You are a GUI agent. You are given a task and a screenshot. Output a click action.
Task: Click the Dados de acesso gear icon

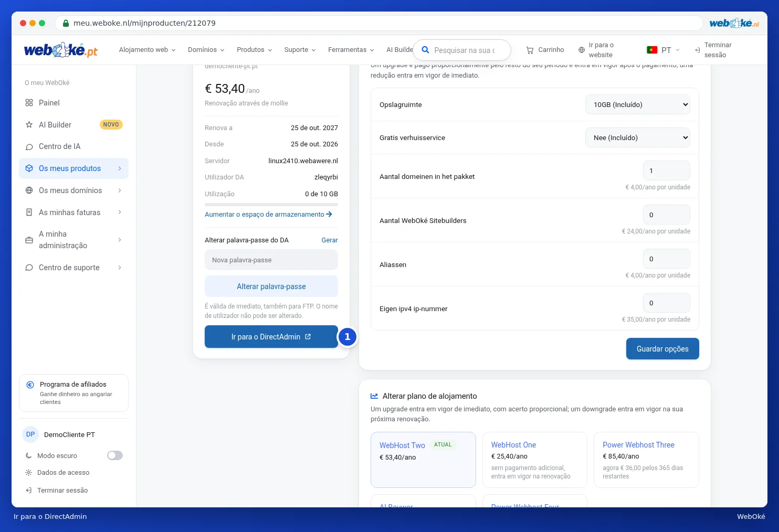click(x=28, y=472)
